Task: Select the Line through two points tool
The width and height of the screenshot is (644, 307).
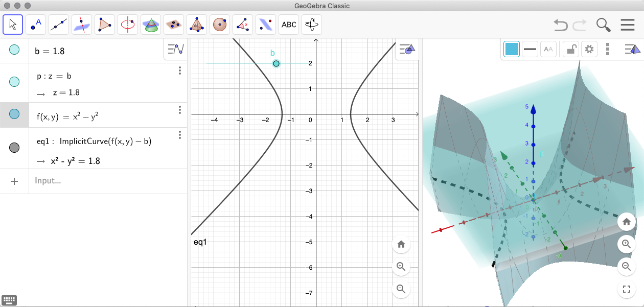Action: pyautogui.click(x=59, y=24)
